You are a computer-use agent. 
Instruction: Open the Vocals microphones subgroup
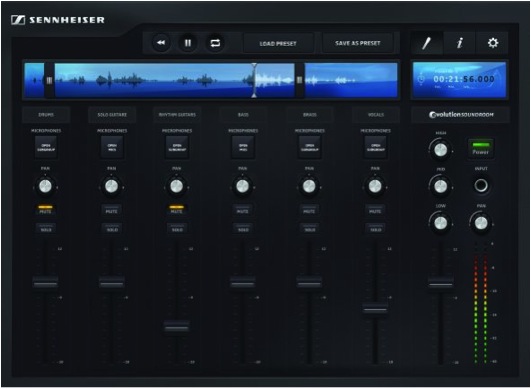[375, 147]
